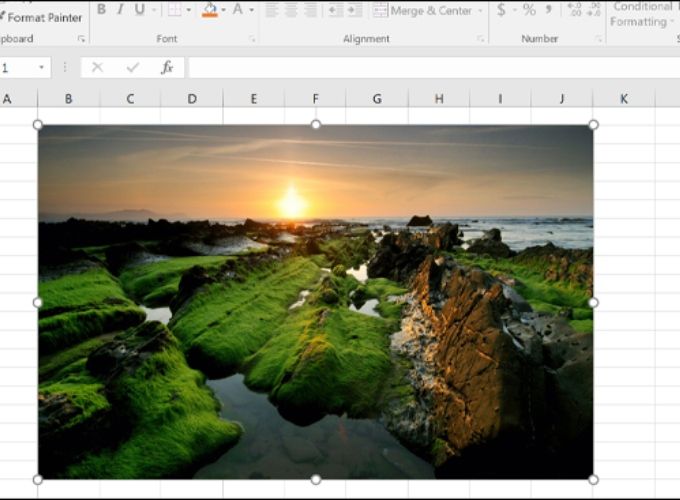The height and width of the screenshot is (500, 680).
Task: Click the picture's bottom-left corner handle
Action: [38, 479]
